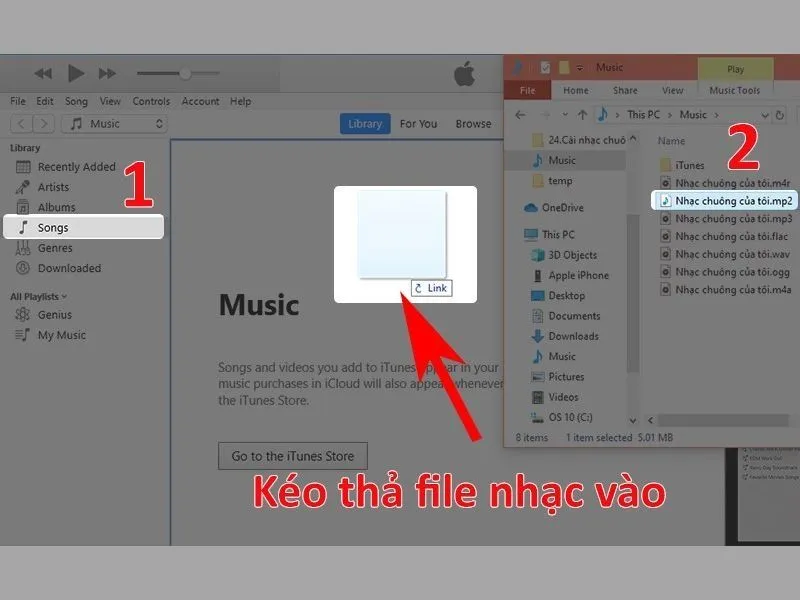
Task: Expand the All Playlists dropdown
Action: (x=38, y=296)
